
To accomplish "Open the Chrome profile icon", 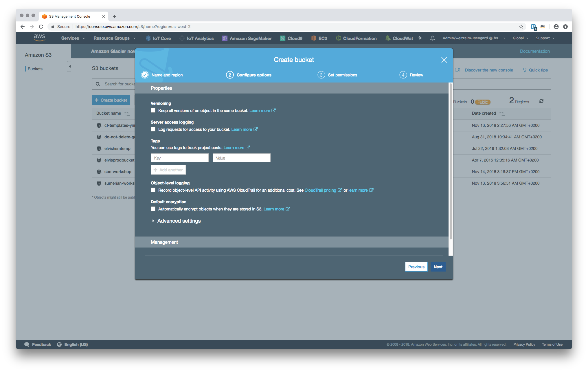I will tap(556, 27).
